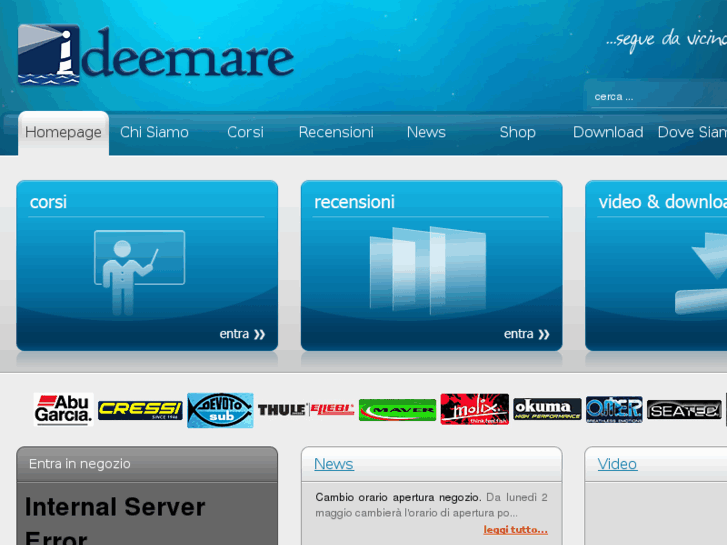Open the Video heading link
This screenshot has width=727, height=545.
tap(617, 464)
